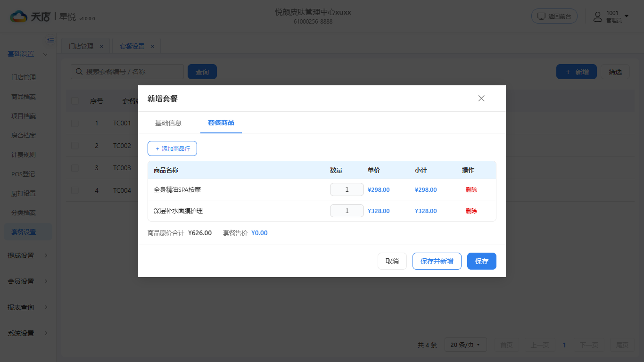
Task: Open 厨打设置 in the sidebar
Action: [x=24, y=193]
